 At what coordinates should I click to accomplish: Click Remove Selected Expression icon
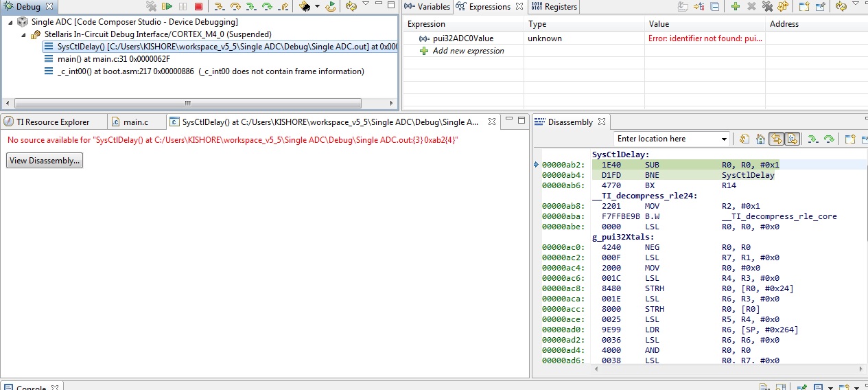tap(751, 7)
